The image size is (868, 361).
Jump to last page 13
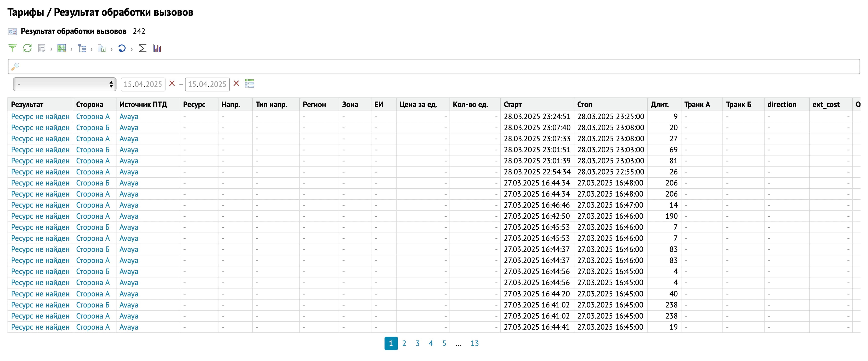(474, 343)
